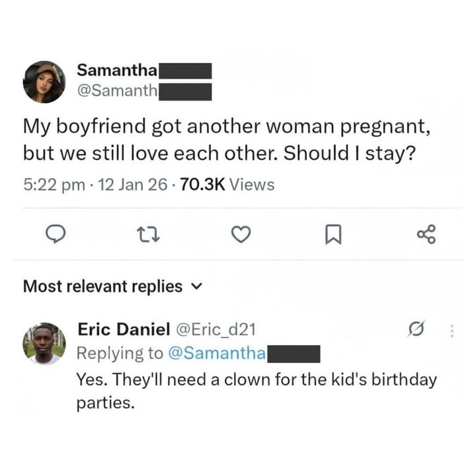Open the Eric Daniel display name link
This screenshot has height=463, width=476.
124,329
